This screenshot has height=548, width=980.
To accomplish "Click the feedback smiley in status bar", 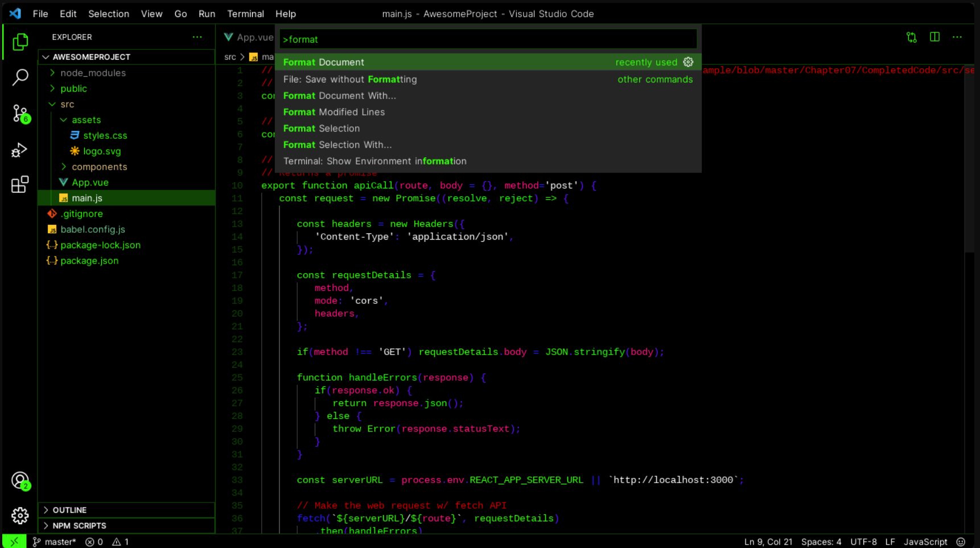I will (961, 542).
